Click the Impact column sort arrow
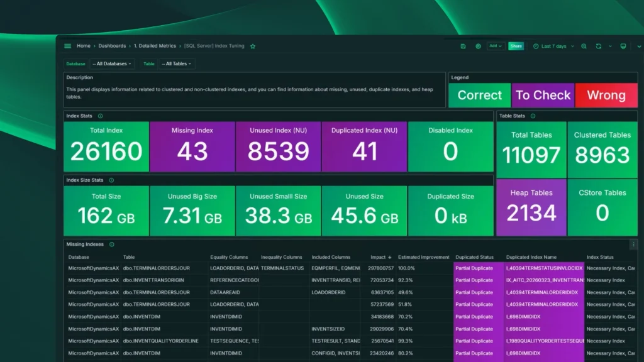 (x=390, y=257)
